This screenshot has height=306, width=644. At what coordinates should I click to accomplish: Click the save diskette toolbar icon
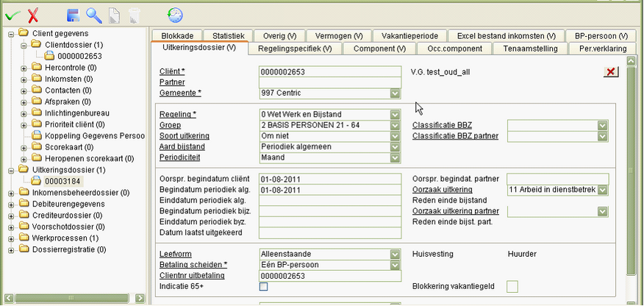[x=73, y=15]
